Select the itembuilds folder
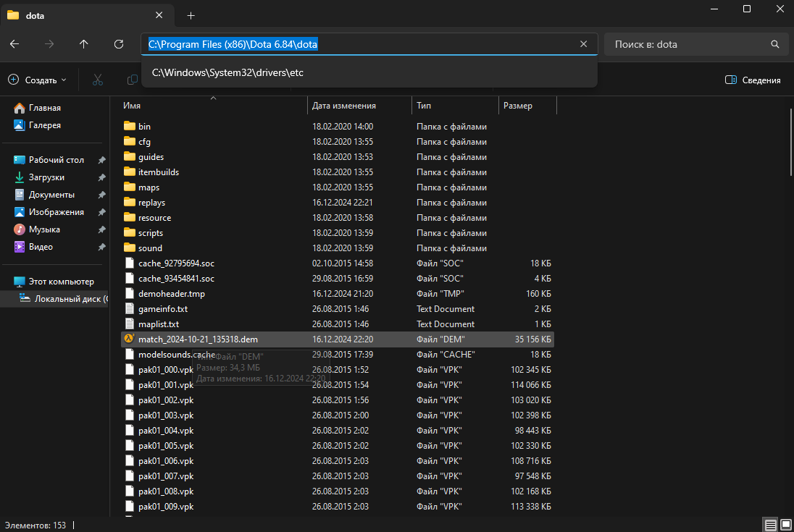The height and width of the screenshot is (532, 794). tap(159, 172)
